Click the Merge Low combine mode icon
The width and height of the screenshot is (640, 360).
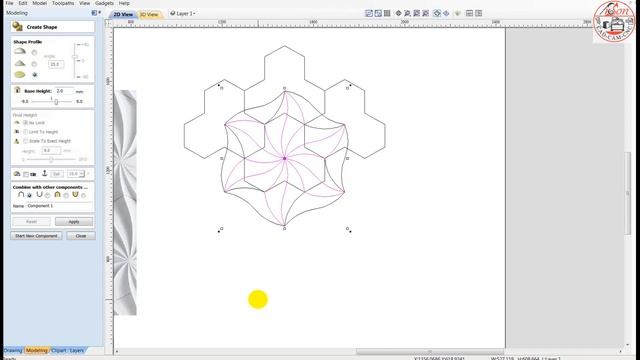[75, 195]
